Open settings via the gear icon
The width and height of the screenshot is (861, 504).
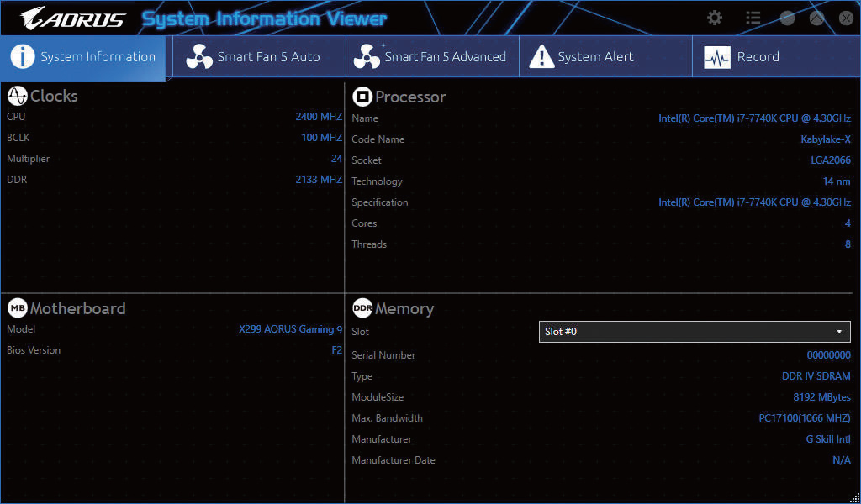click(715, 18)
